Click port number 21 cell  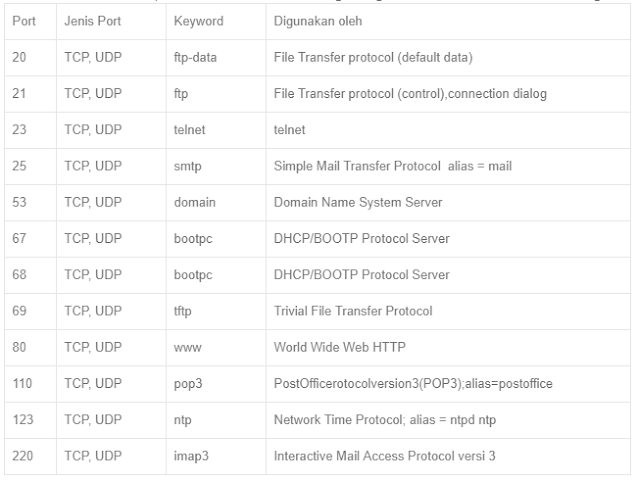19,94
